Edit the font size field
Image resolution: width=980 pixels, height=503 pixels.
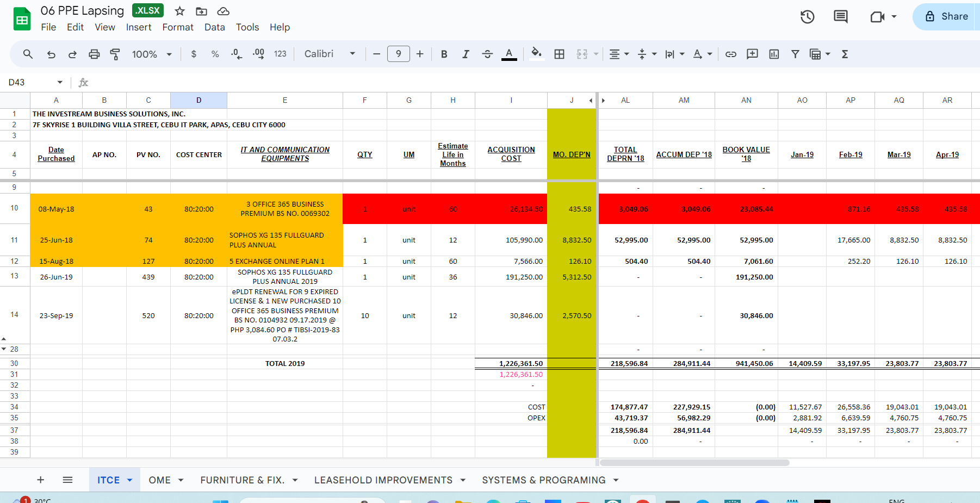coord(399,54)
